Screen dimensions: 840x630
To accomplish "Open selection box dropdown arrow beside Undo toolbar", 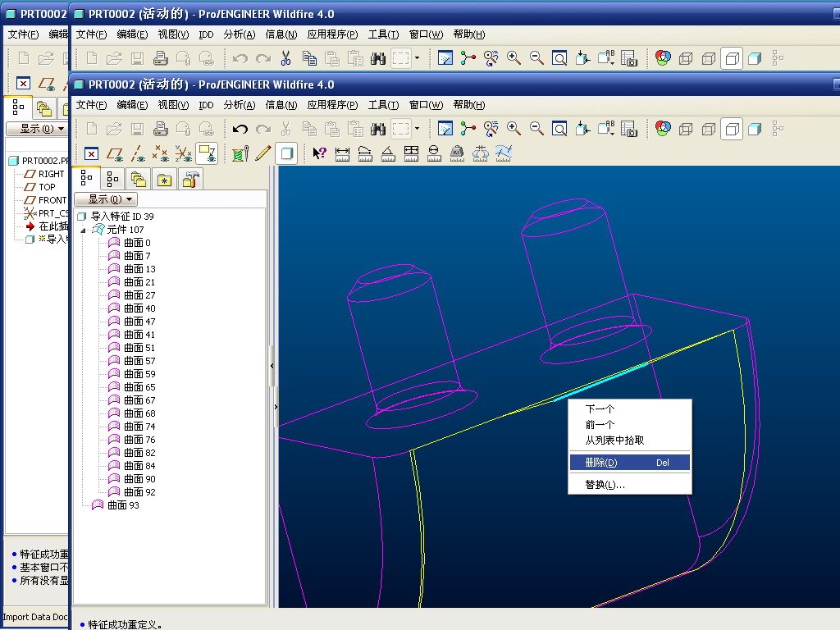I will tap(417, 129).
